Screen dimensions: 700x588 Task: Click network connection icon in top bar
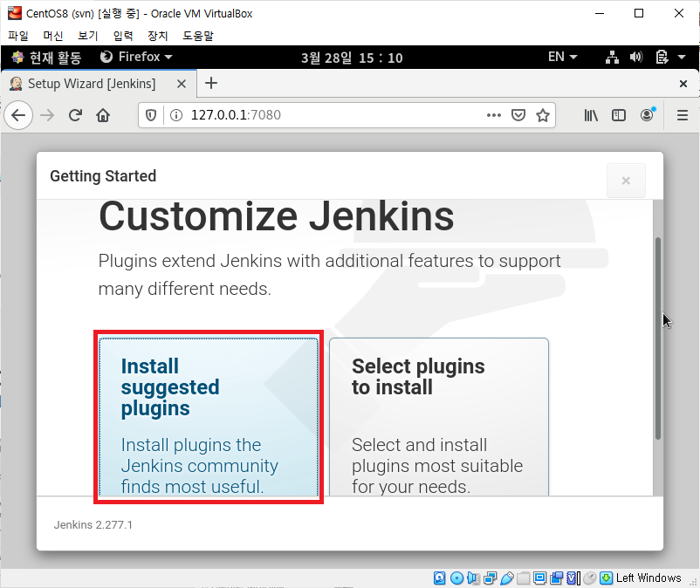(x=612, y=57)
